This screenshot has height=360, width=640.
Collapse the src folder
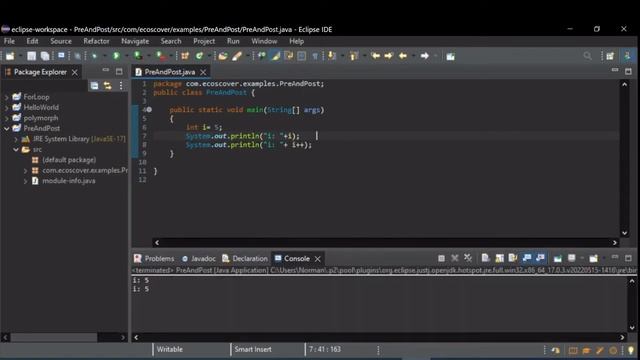[x=16, y=150]
